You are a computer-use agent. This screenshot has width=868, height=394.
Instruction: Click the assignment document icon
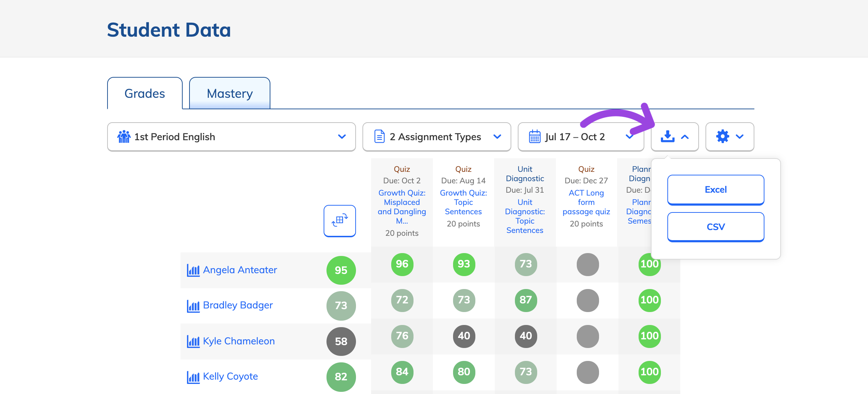(380, 137)
